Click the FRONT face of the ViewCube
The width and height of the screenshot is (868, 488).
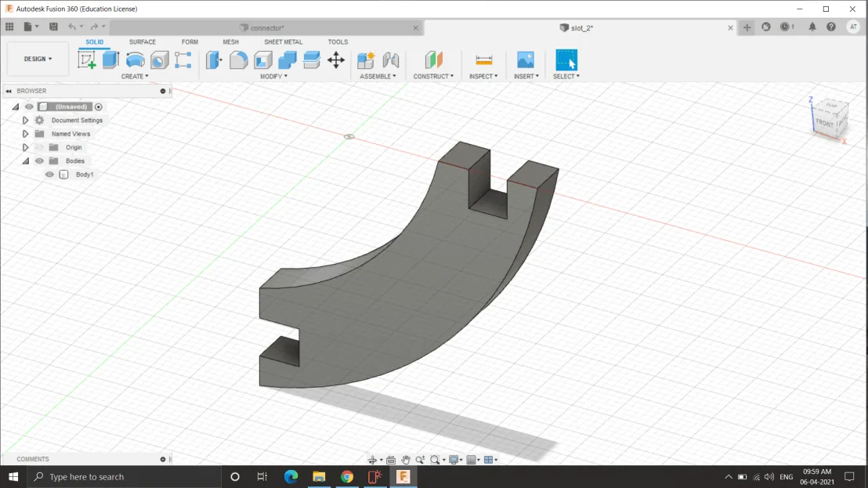pos(824,122)
